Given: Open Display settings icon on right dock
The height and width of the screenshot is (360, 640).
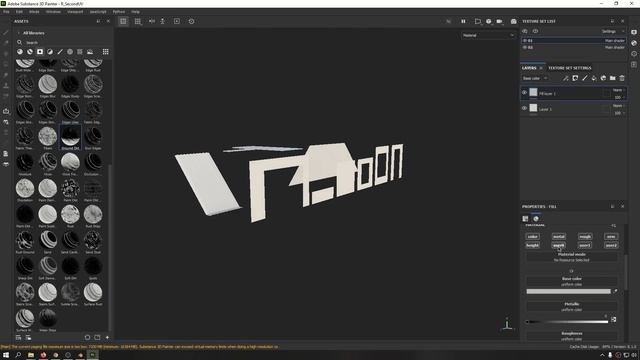Looking at the screenshot, I should [x=634, y=32].
